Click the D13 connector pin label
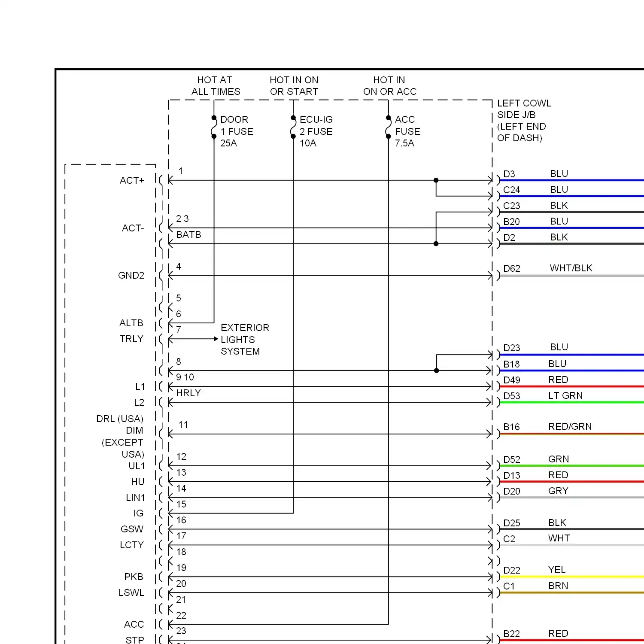The width and height of the screenshot is (644, 644). tap(512, 475)
